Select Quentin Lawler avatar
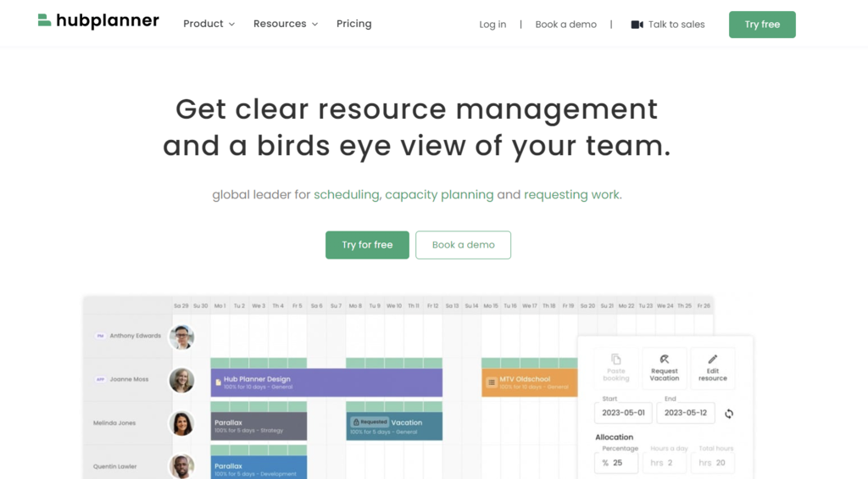The height and width of the screenshot is (479, 868). tap(181, 466)
